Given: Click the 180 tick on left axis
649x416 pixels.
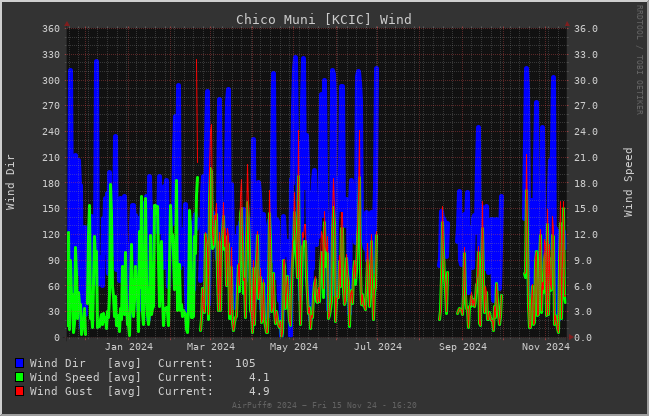Looking at the screenshot, I should (x=51, y=183).
